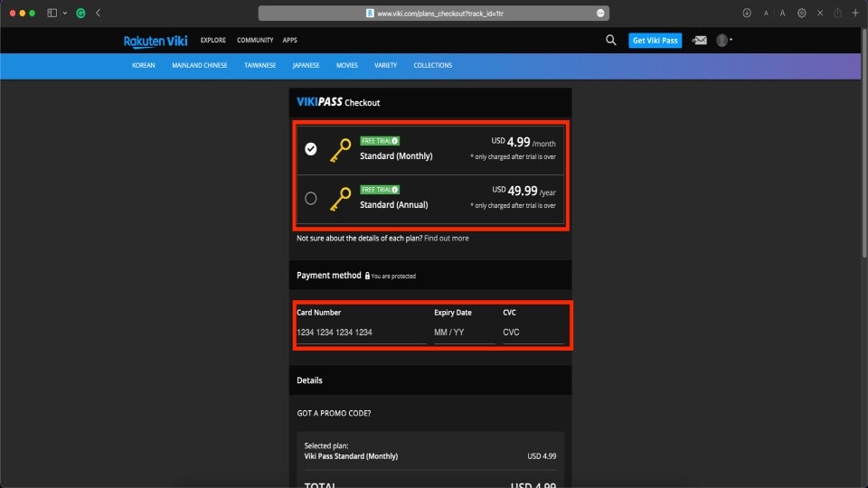Image resolution: width=868 pixels, height=488 pixels.
Task: Click the smaller text size A
Action: (766, 14)
